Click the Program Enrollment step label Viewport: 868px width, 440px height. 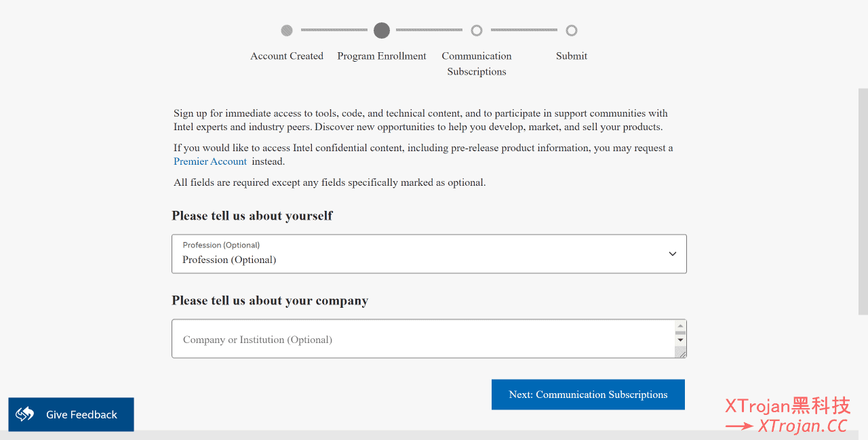click(x=382, y=56)
